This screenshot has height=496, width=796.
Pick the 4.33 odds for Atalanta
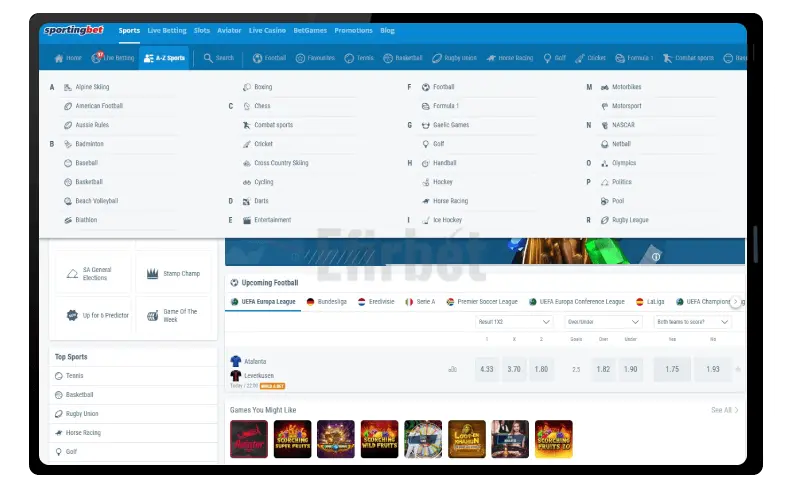[x=487, y=370]
